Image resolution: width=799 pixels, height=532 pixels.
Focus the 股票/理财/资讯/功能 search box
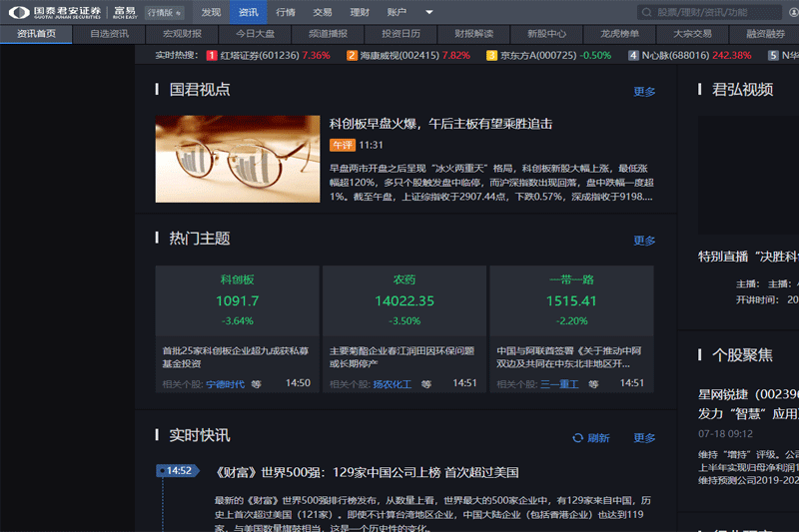709,12
